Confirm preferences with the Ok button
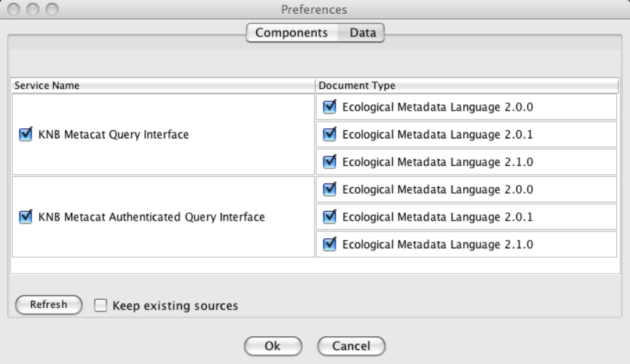Screen dimensions: 630x364 tap(272, 346)
